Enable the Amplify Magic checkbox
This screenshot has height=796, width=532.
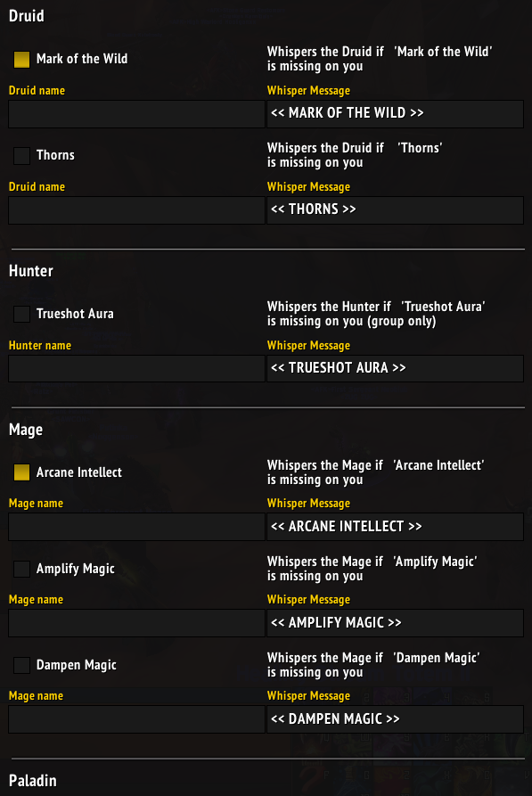(x=21, y=569)
